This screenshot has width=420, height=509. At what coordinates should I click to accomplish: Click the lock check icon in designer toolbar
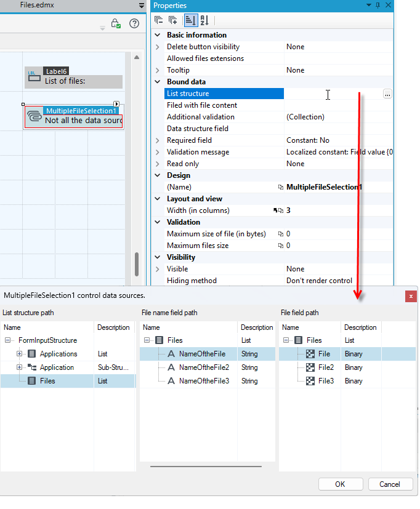point(116,23)
